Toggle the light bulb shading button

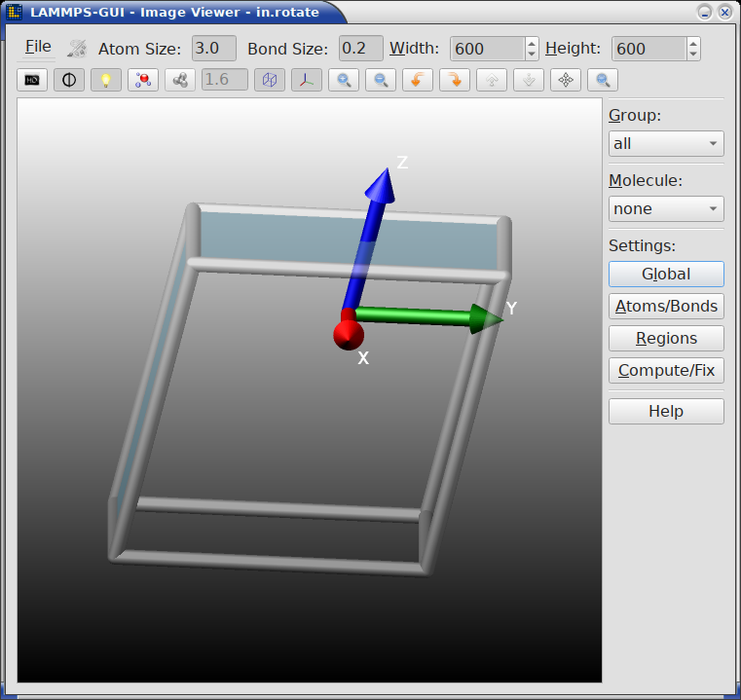pyautogui.click(x=106, y=80)
